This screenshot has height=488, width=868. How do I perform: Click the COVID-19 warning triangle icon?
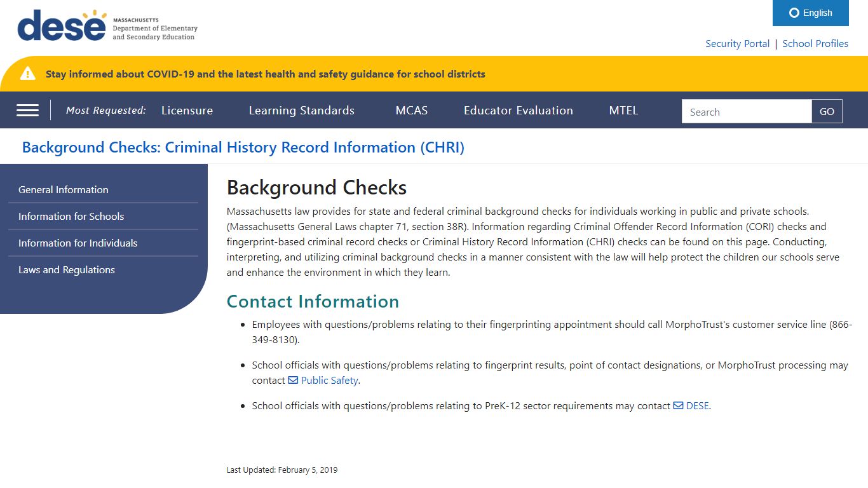tap(28, 74)
